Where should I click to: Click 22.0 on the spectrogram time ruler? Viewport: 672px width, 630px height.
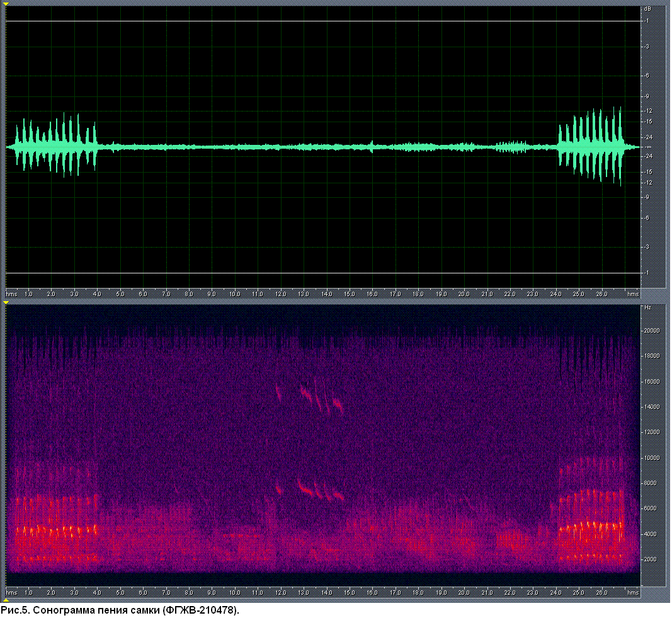point(510,593)
